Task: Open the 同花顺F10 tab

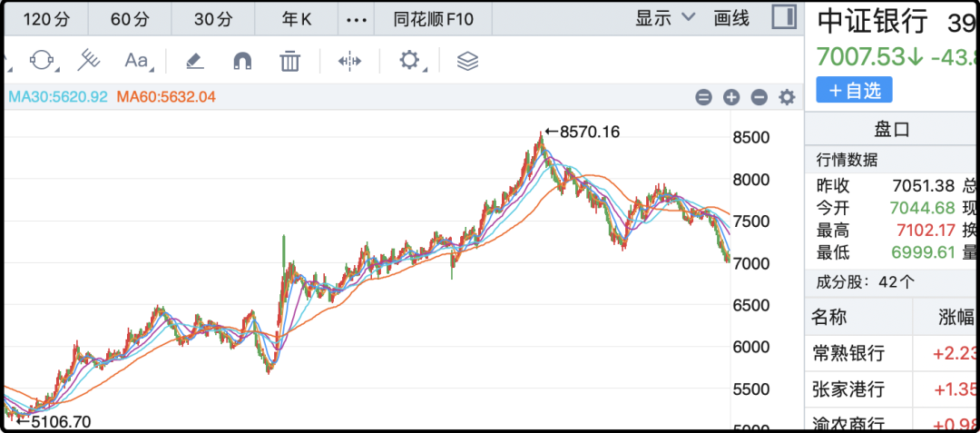Action: [x=433, y=19]
